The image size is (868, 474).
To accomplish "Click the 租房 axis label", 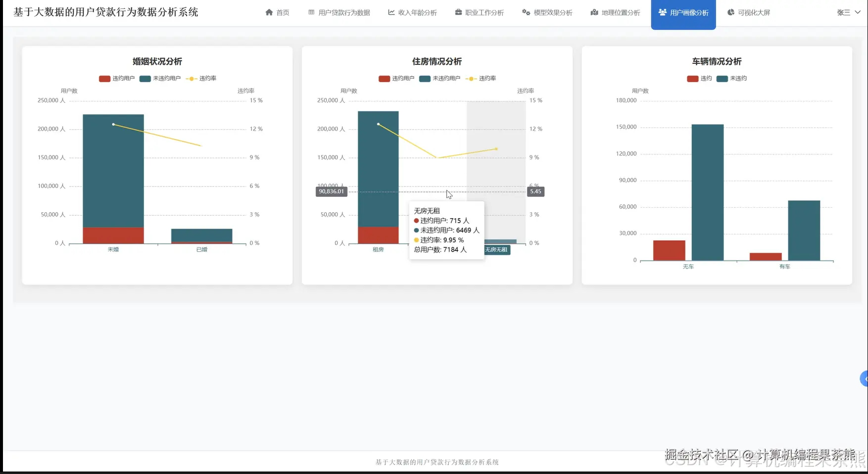I will point(378,249).
